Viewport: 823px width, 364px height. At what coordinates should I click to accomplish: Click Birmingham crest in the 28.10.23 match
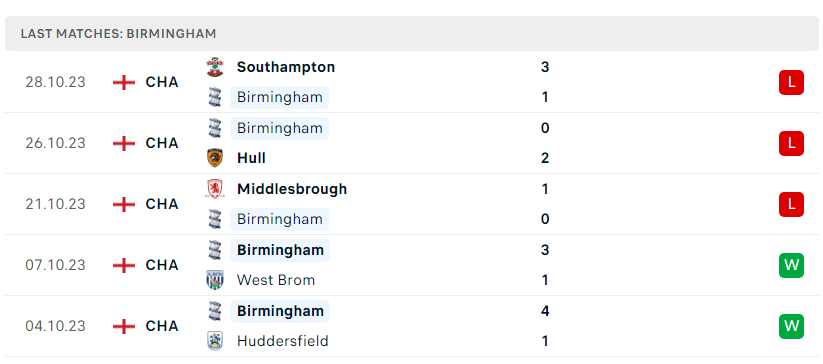click(215, 97)
